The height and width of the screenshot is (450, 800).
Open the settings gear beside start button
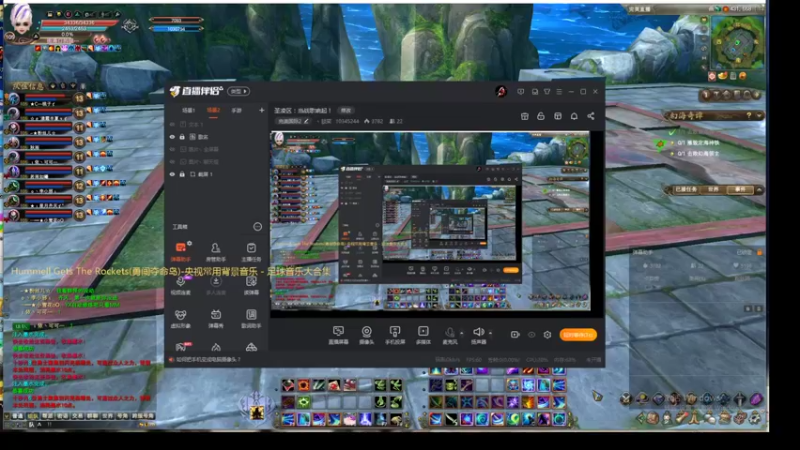point(547,335)
